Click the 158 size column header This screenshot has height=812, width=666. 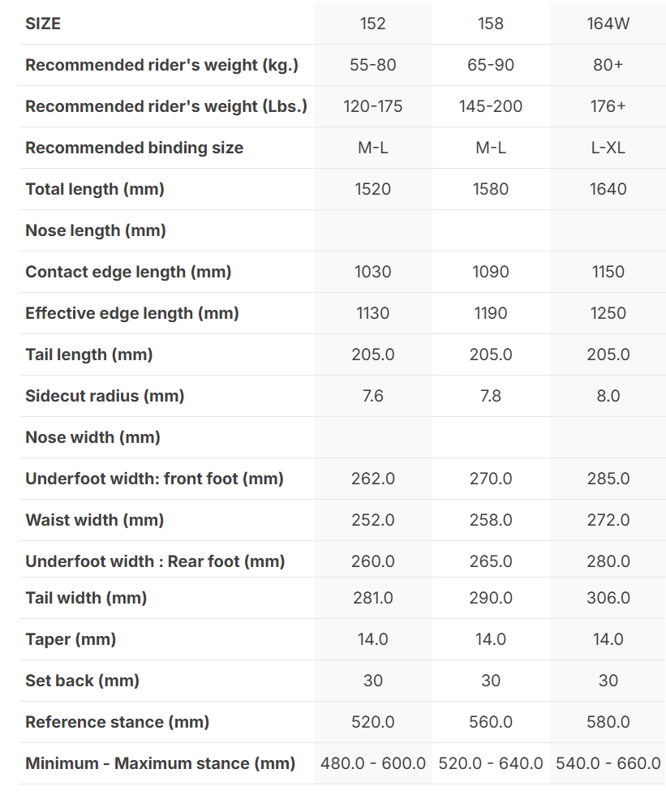click(x=491, y=24)
